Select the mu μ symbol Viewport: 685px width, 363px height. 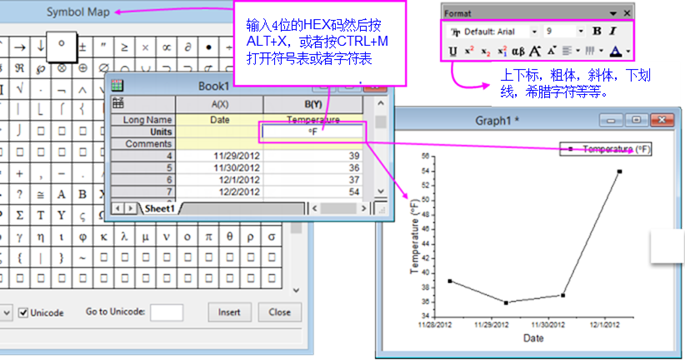click(145, 236)
